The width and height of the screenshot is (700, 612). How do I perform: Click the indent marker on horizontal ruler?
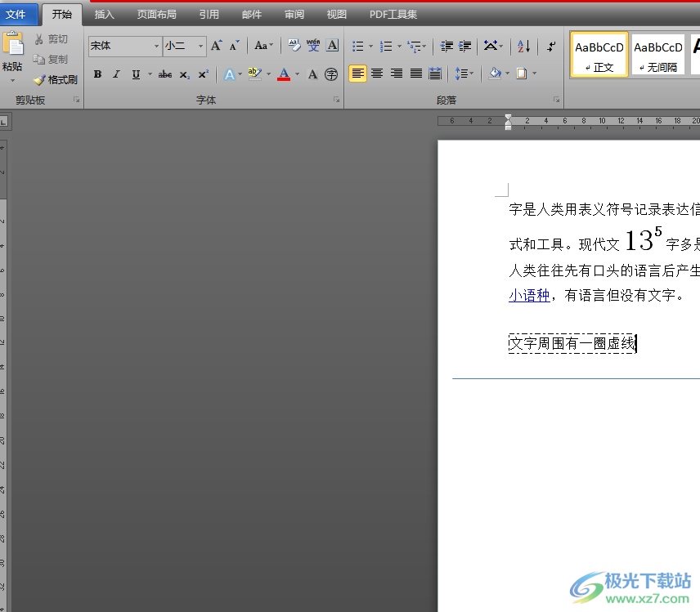coord(508,122)
